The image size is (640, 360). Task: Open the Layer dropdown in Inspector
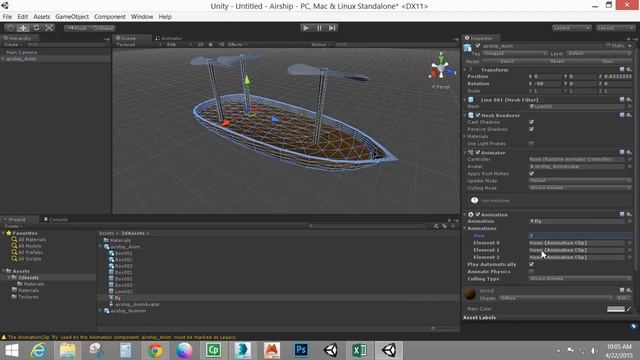click(599, 53)
